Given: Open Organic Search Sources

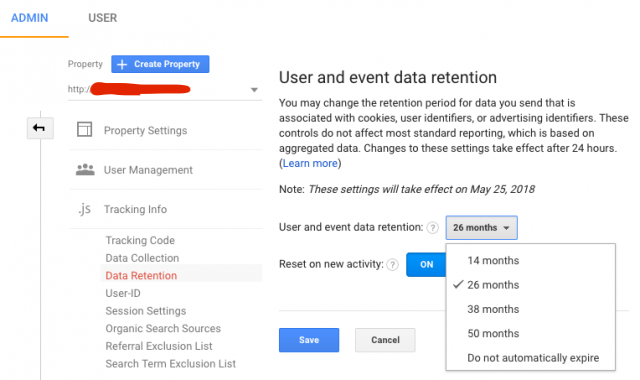Looking at the screenshot, I should tap(163, 329).
